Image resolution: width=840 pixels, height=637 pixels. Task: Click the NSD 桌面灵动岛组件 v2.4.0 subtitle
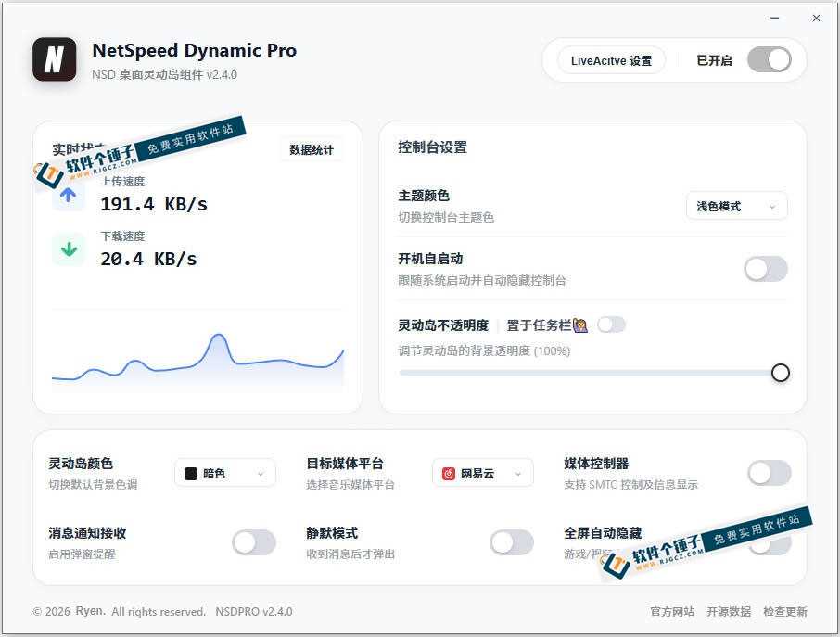pyautogui.click(x=164, y=74)
